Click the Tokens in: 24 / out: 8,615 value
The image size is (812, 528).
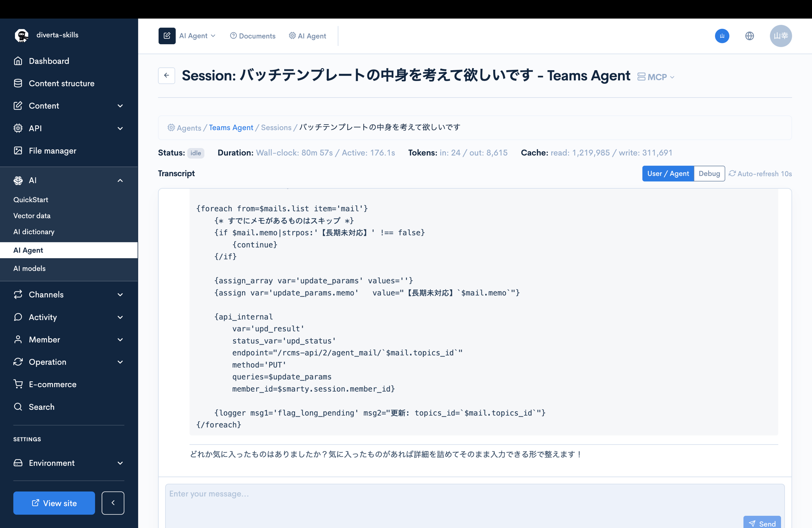coord(473,153)
